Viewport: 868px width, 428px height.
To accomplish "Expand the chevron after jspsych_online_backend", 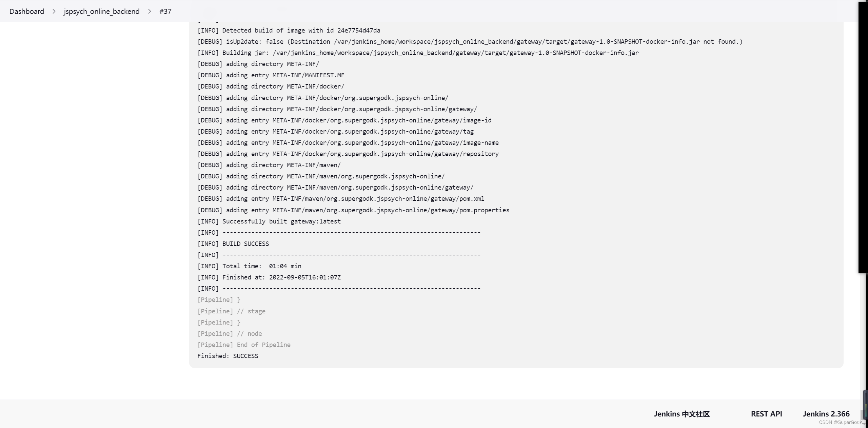I will pyautogui.click(x=149, y=11).
